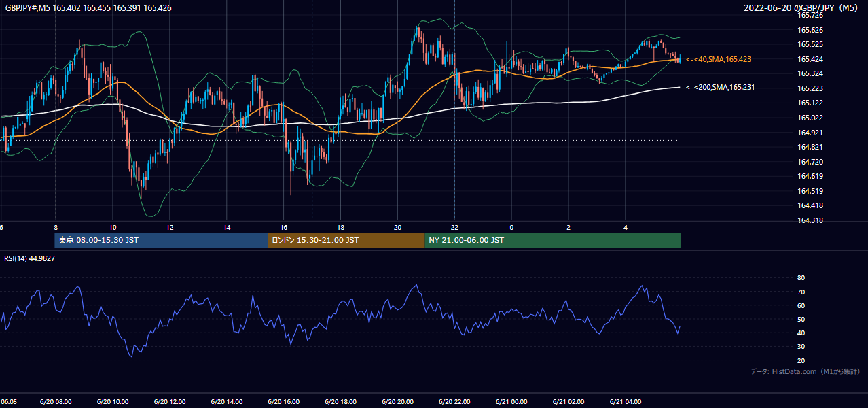Click price axis label 165.525
The image size is (868, 408).
pos(810,44)
